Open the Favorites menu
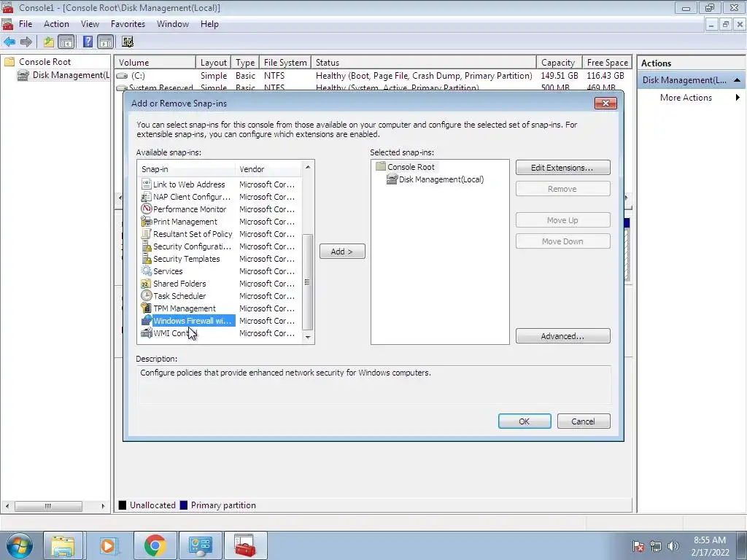Viewport: 747px width, 560px height. click(x=128, y=24)
